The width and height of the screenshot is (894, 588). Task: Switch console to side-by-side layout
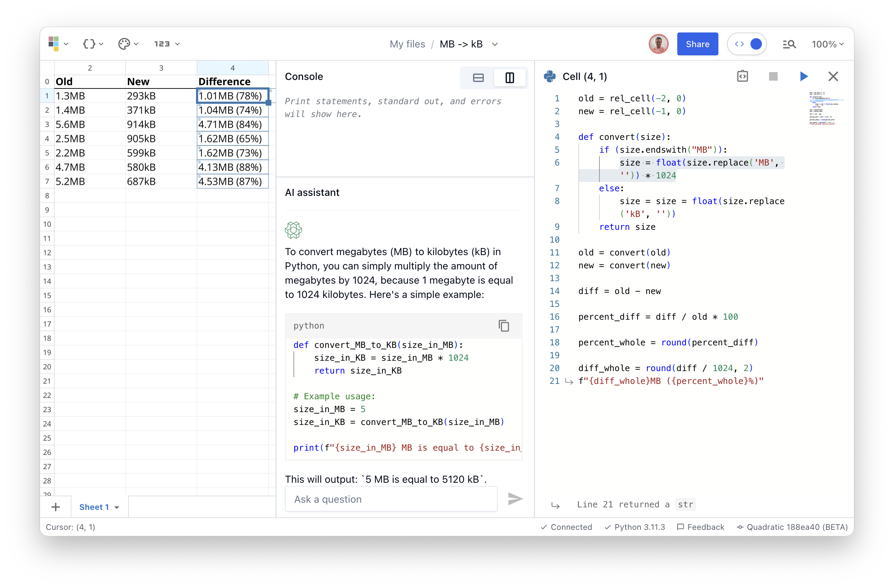pos(509,78)
